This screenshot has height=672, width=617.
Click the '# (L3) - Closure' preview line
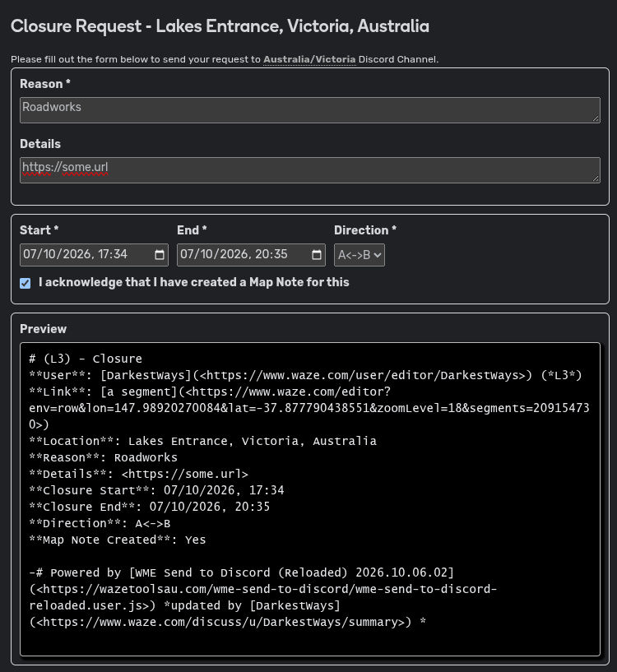[86, 359]
